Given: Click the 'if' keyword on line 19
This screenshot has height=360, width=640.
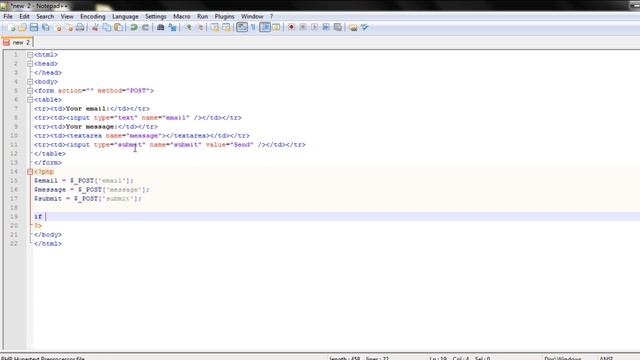Looking at the screenshot, I should (x=38, y=216).
